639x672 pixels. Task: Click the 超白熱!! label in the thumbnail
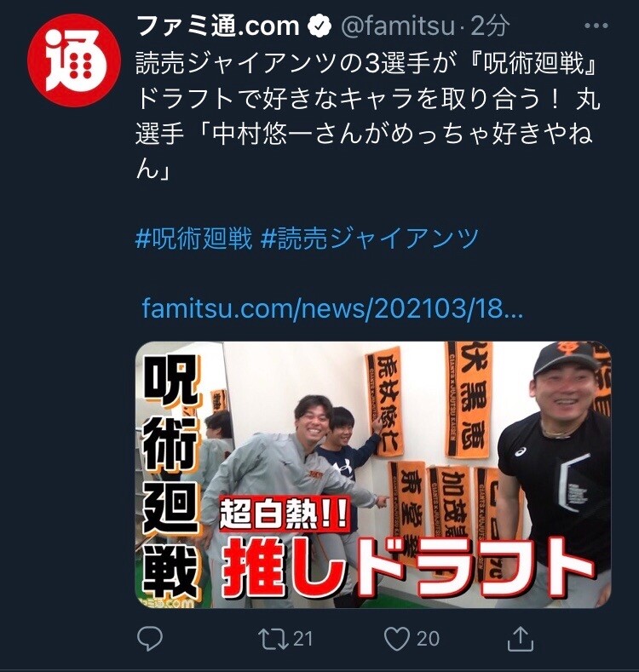click(x=285, y=514)
